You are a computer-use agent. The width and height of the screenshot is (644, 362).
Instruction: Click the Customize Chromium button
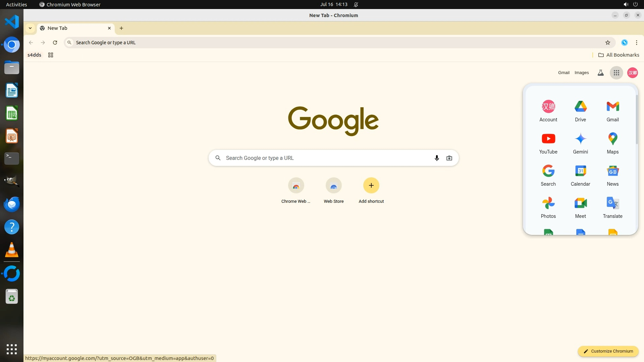click(608, 351)
